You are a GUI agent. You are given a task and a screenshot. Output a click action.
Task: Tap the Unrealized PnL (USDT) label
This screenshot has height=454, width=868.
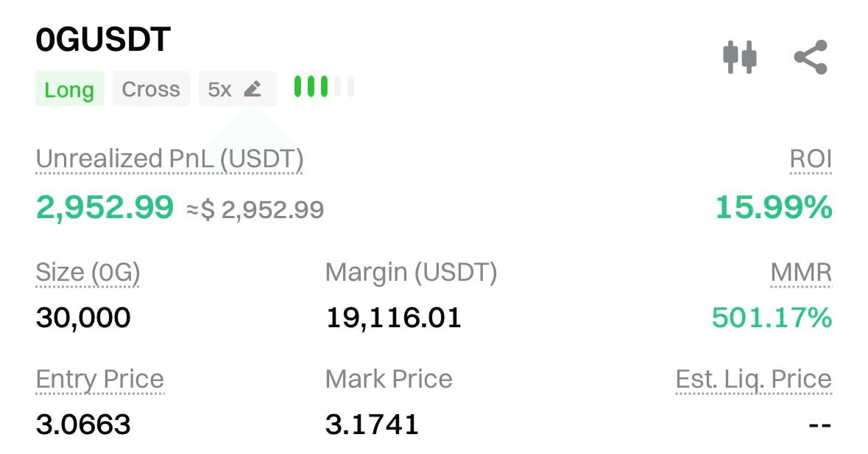tap(169, 159)
